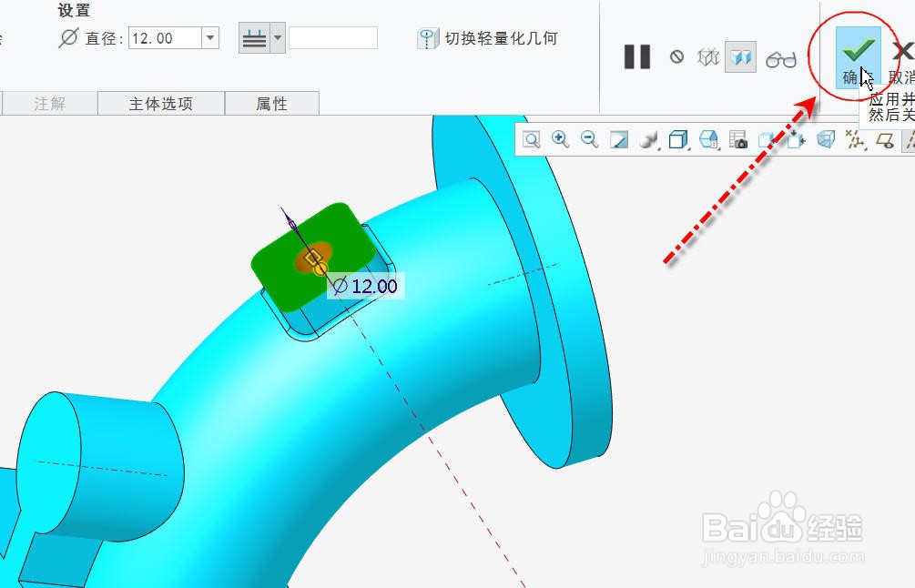Screen dimensions: 915x588
Task: Click the green 确定 confirm button
Action: tap(857, 50)
